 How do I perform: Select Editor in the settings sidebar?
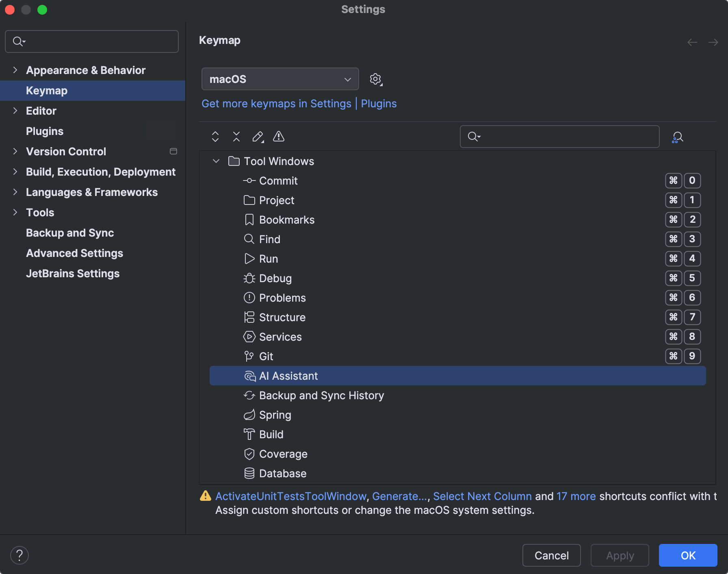(41, 111)
